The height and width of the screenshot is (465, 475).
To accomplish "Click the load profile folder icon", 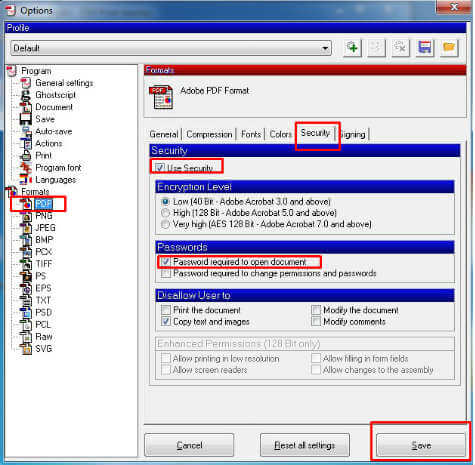I will [x=449, y=48].
